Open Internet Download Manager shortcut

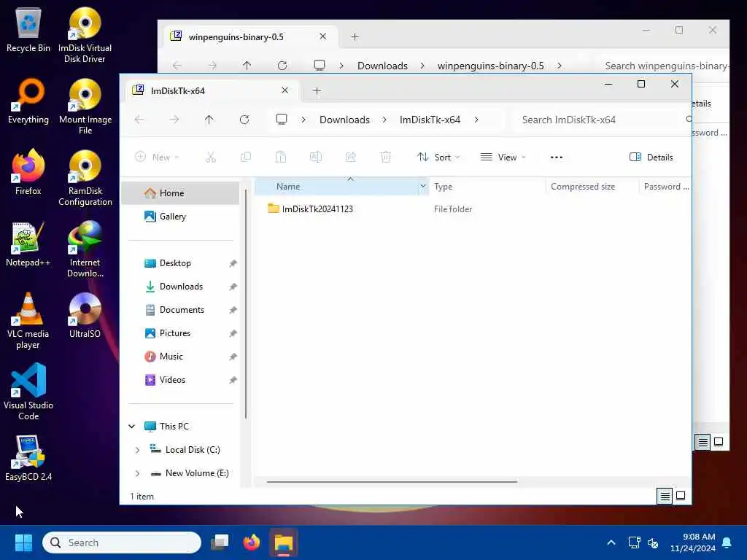tap(85, 249)
